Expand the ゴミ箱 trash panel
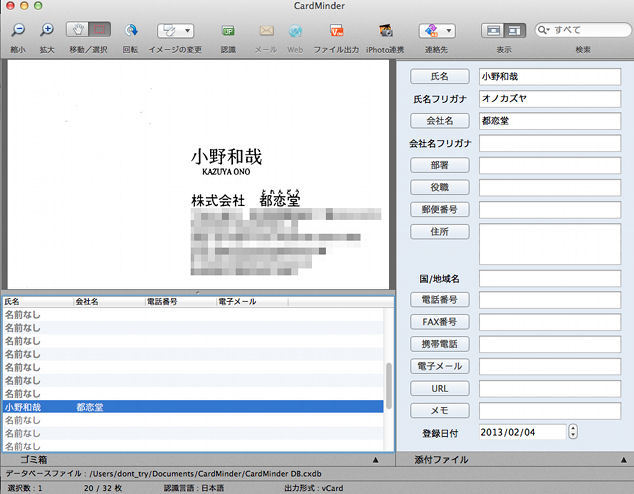 [x=374, y=460]
